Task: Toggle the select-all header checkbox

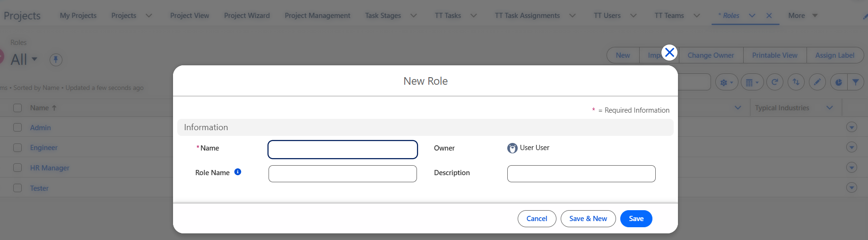Action: [17, 108]
